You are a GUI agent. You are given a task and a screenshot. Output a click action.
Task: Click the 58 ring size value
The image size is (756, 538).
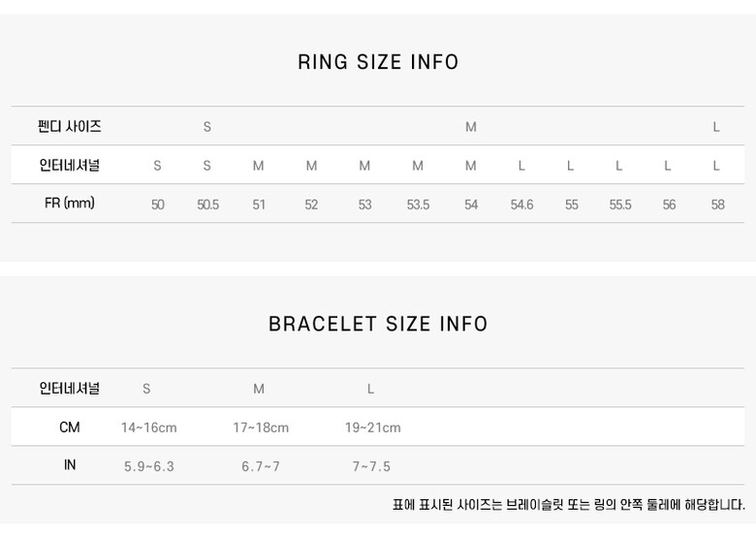[x=717, y=205]
